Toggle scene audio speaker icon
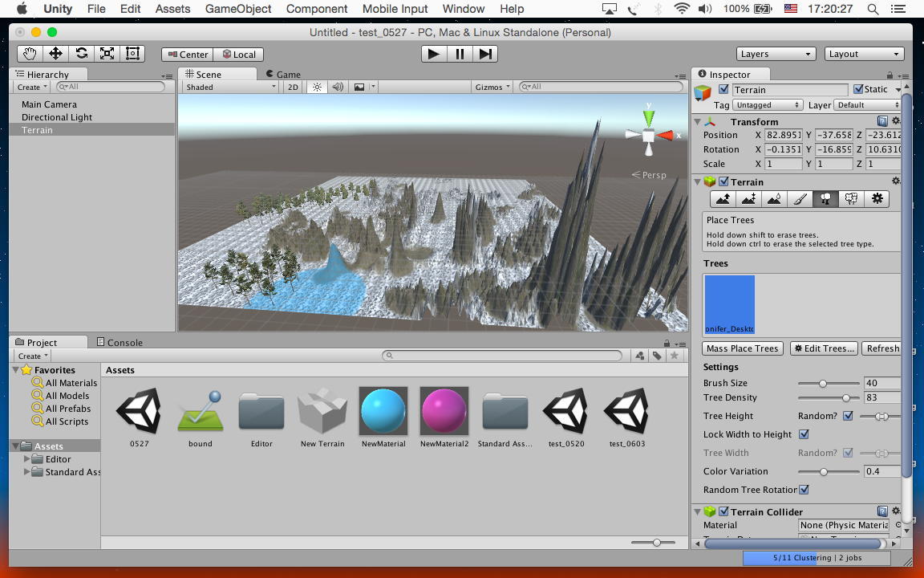This screenshot has height=578, width=924. 338,87
